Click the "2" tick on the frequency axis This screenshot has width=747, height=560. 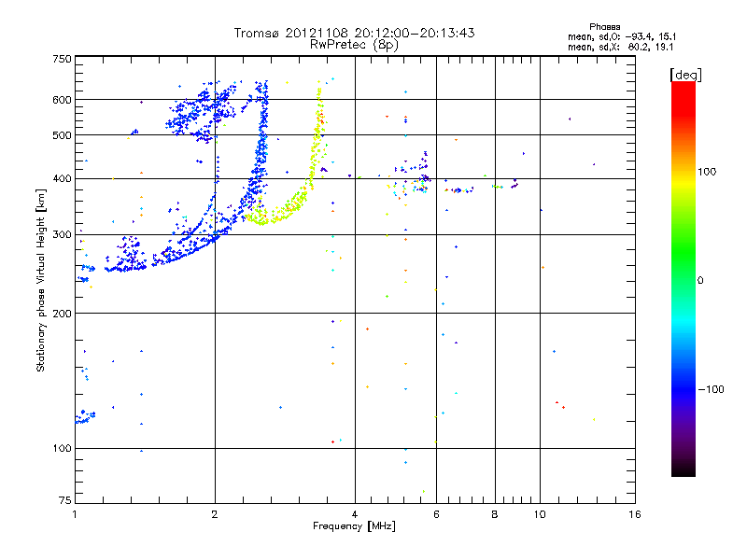pyautogui.click(x=215, y=514)
